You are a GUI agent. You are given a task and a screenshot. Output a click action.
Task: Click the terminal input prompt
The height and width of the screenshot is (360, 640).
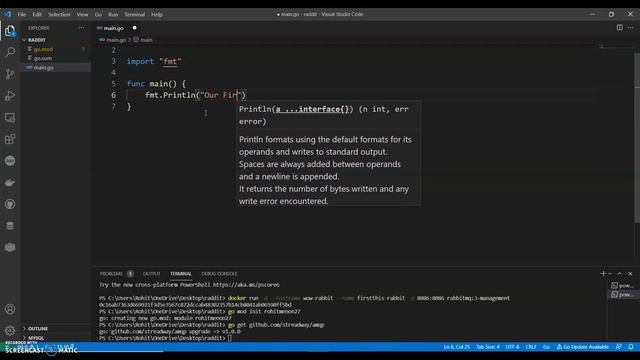pyautogui.click(x=231, y=338)
